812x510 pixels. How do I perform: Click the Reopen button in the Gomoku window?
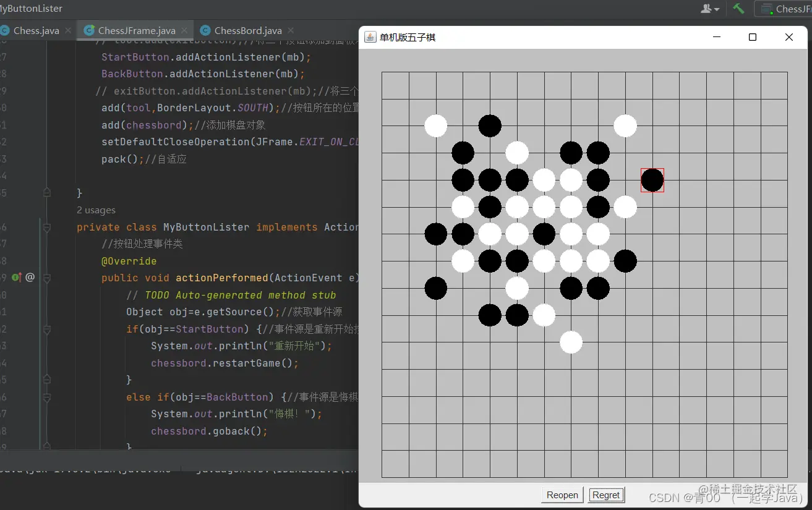pyautogui.click(x=562, y=495)
